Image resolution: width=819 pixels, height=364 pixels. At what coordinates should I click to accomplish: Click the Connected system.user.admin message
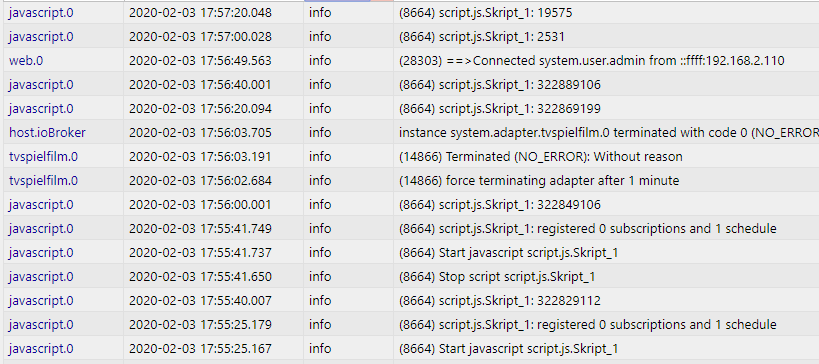pyautogui.click(x=591, y=61)
